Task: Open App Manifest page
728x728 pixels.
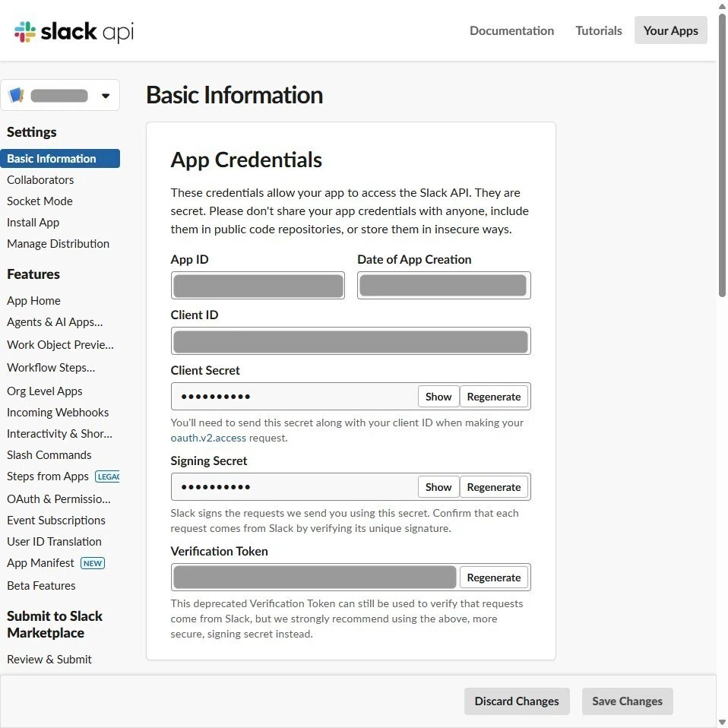Action: coord(40,564)
